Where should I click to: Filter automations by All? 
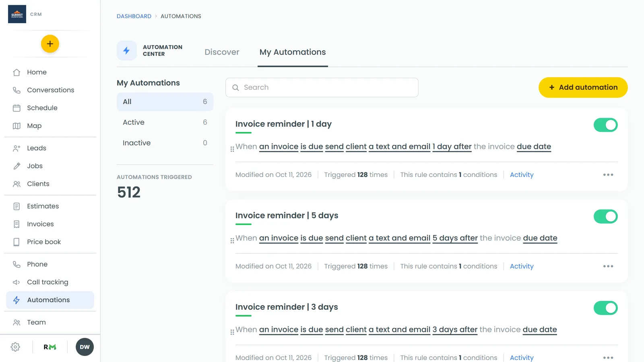pos(165,102)
